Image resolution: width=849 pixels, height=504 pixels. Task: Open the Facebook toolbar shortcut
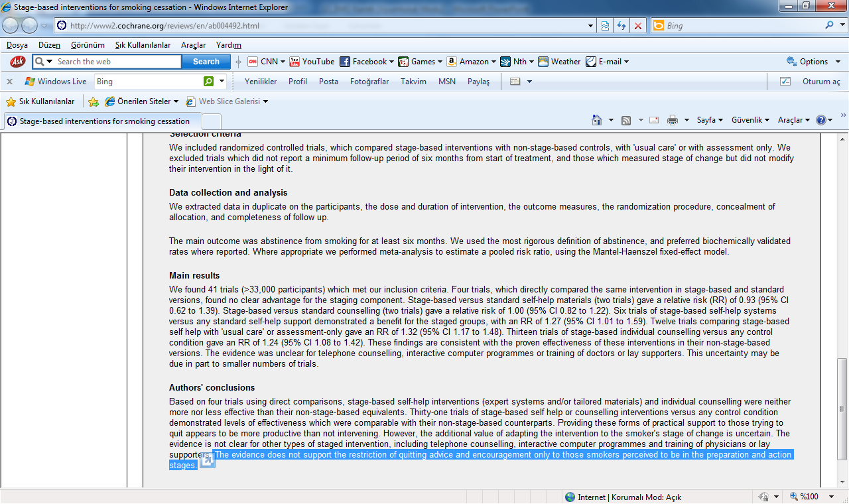[x=367, y=62]
